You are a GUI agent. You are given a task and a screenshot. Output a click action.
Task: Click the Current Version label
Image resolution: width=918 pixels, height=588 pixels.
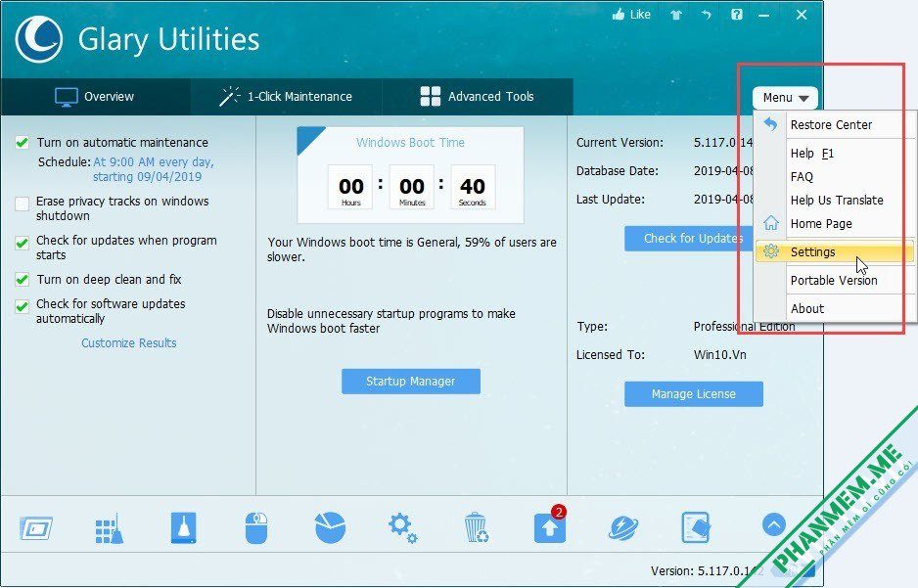[620, 143]
